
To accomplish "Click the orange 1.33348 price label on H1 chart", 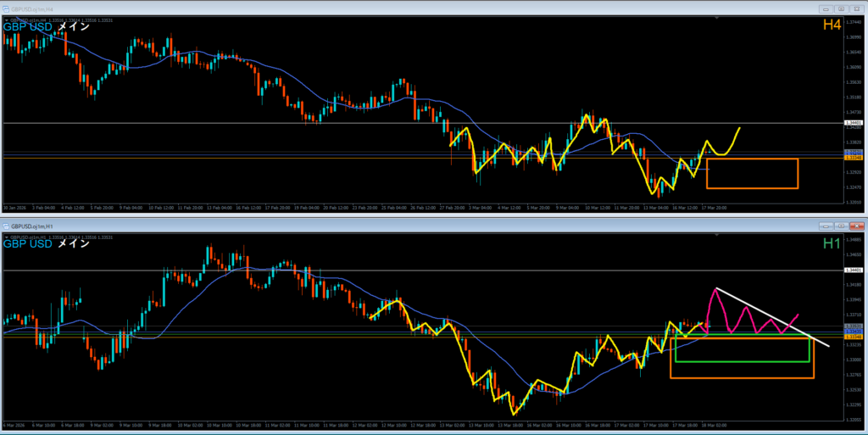I will [853, 337].
